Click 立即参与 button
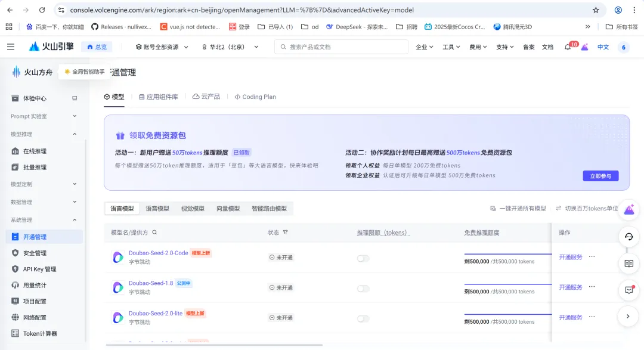Image resolution: width=644 pixels, height=350 pixels. point(600,176)
